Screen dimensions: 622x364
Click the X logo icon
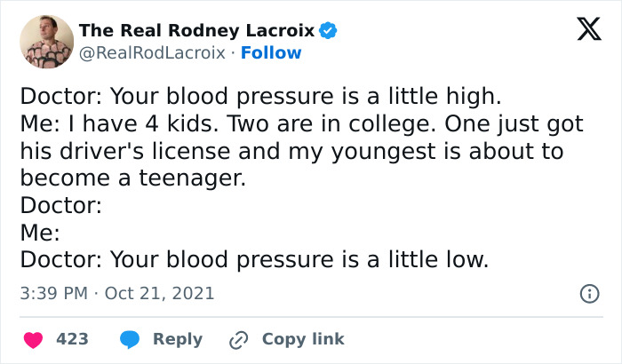[x=582, y=31]
